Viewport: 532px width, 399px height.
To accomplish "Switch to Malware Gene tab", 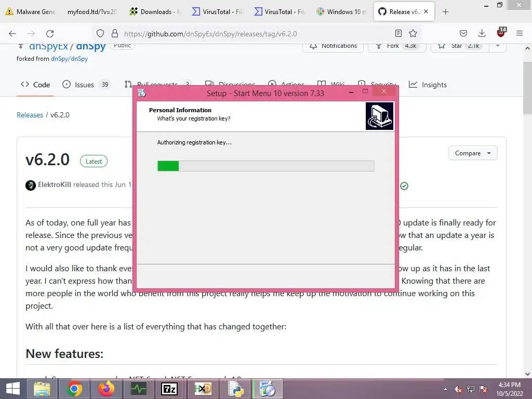I will coord(31,12).
